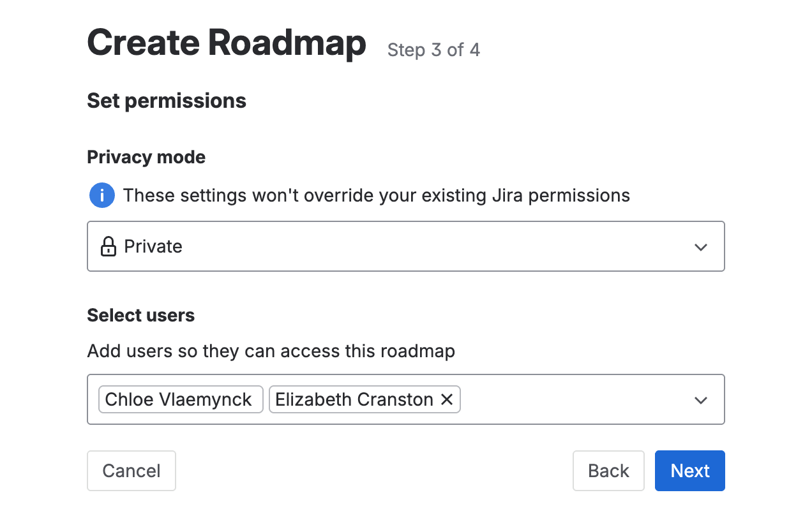Remove Elizabeth Cranston using the X icon
Viewport: 812px width, 532px height.
[x=447, y=399]
